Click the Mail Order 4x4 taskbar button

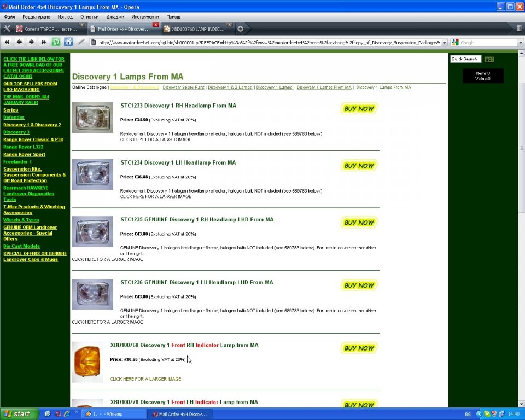point(180,414)
